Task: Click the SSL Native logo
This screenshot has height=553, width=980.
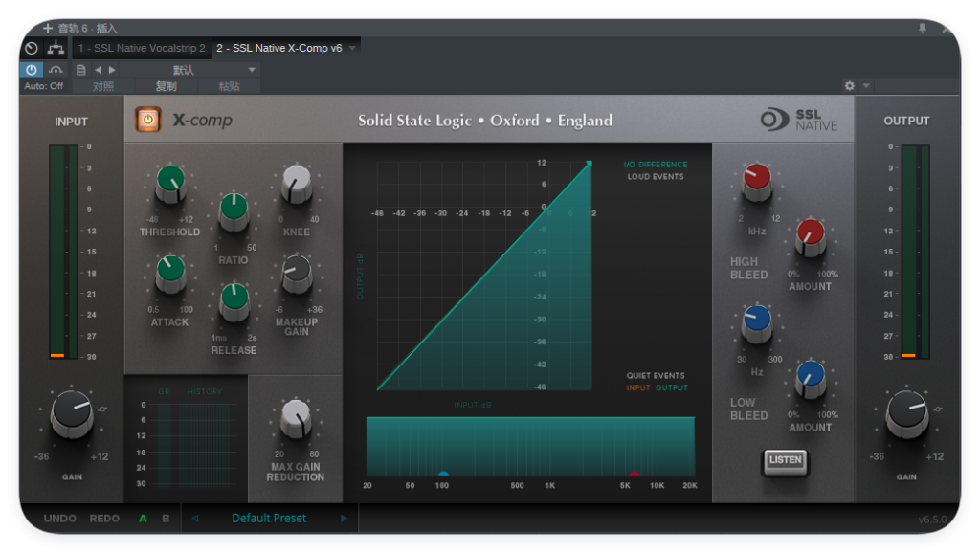Action: pyautogui.click(x=799, y=120)
